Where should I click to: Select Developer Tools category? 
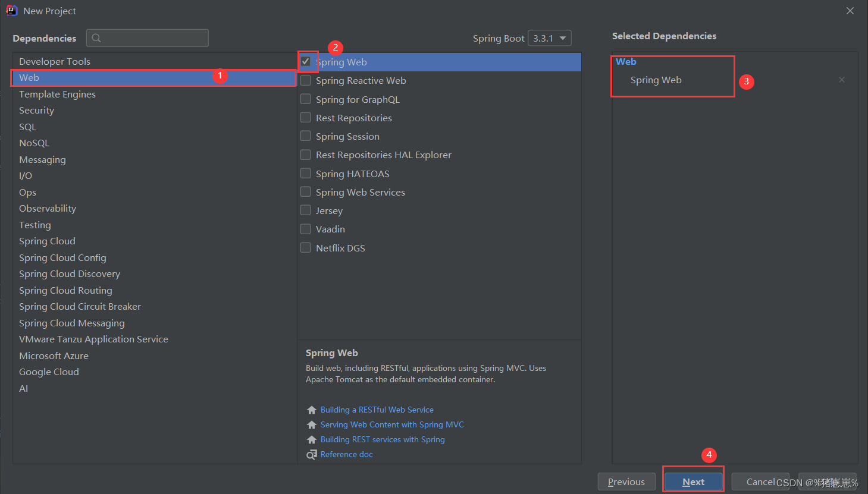(x=154, y=61)
